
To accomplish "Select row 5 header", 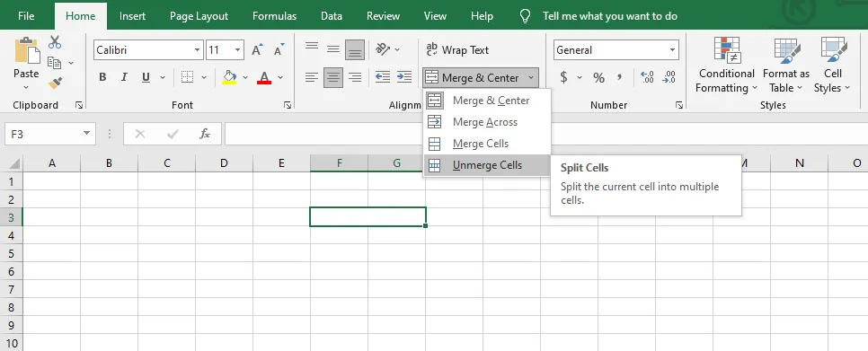I will coord(12,253).
